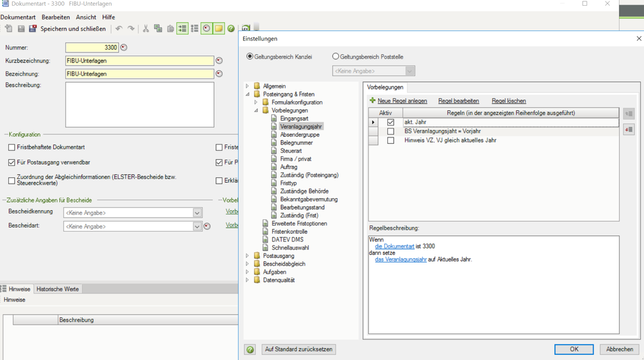
Task: Collapse the Posteingang & Fristen node
Action: click(x=248, y=94)
